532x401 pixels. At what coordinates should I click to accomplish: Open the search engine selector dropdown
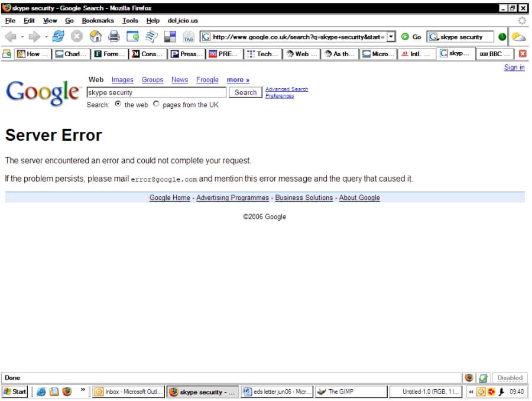(433, 37)
